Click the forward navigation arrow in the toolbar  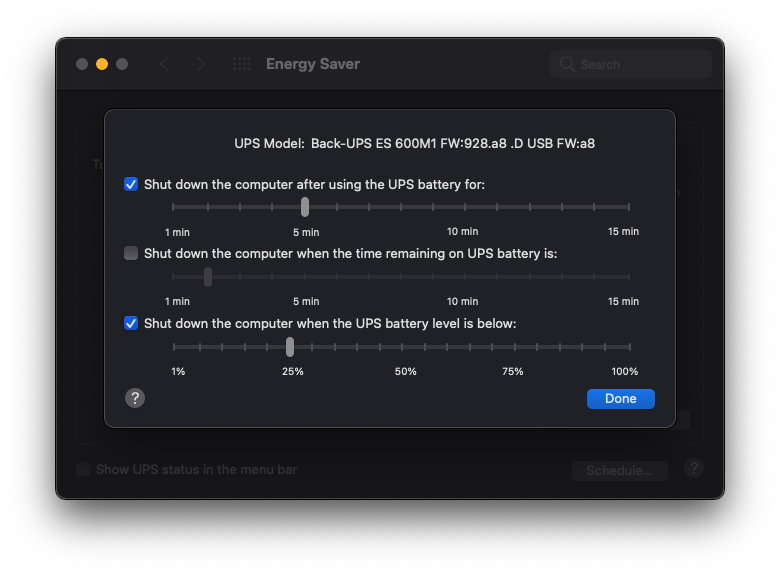[x=200, y=64]
